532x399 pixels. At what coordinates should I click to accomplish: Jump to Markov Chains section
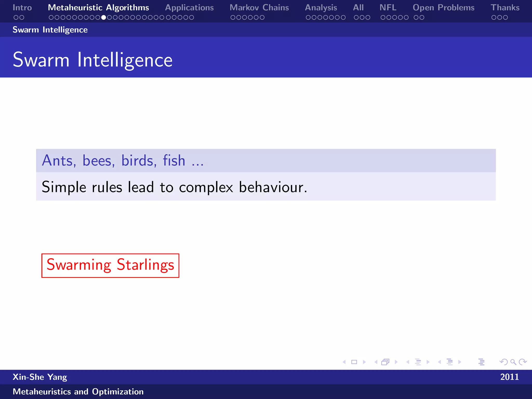pos(259,8)
